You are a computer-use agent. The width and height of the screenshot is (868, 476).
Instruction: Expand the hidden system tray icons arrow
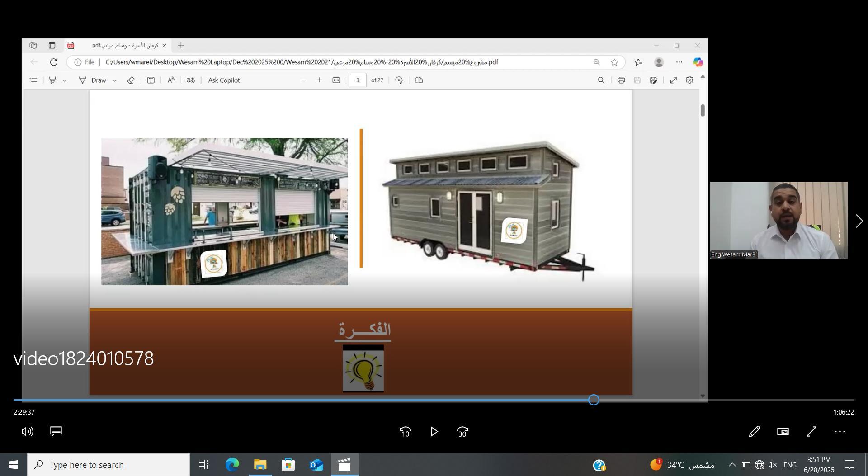tap(732, 465)
